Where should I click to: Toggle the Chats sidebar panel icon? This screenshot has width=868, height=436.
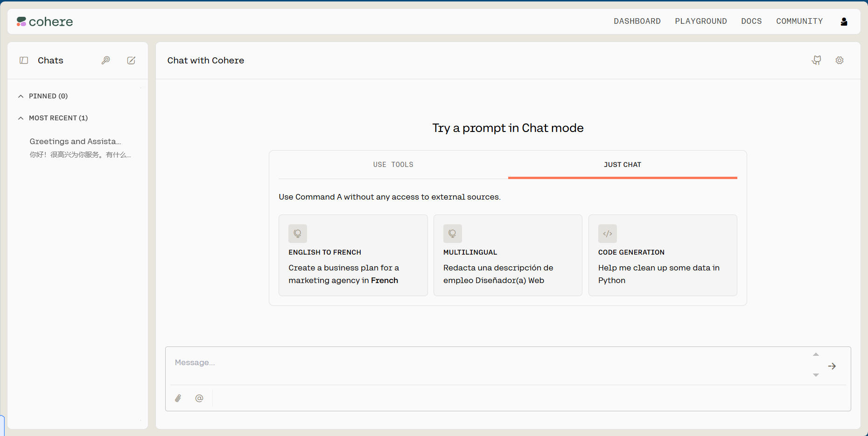tap(24, 60)
